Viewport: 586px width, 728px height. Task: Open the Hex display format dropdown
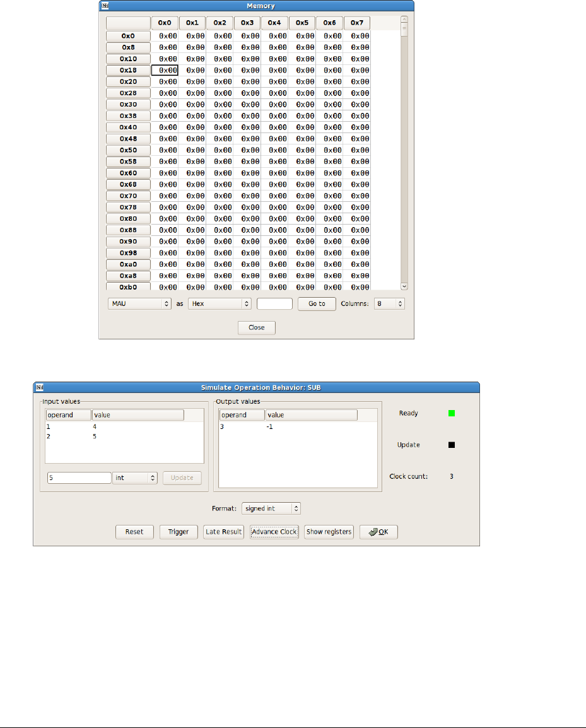click(x=220, y=303)
